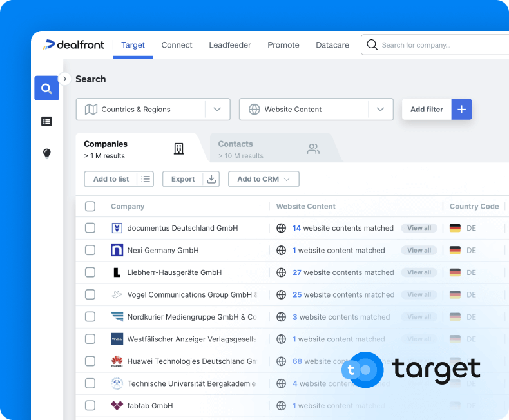This screenshot has width=509, height=420.
Task: Click the magnifier icon in company search box
Action: pyautogui.click(x=372, y=45)
